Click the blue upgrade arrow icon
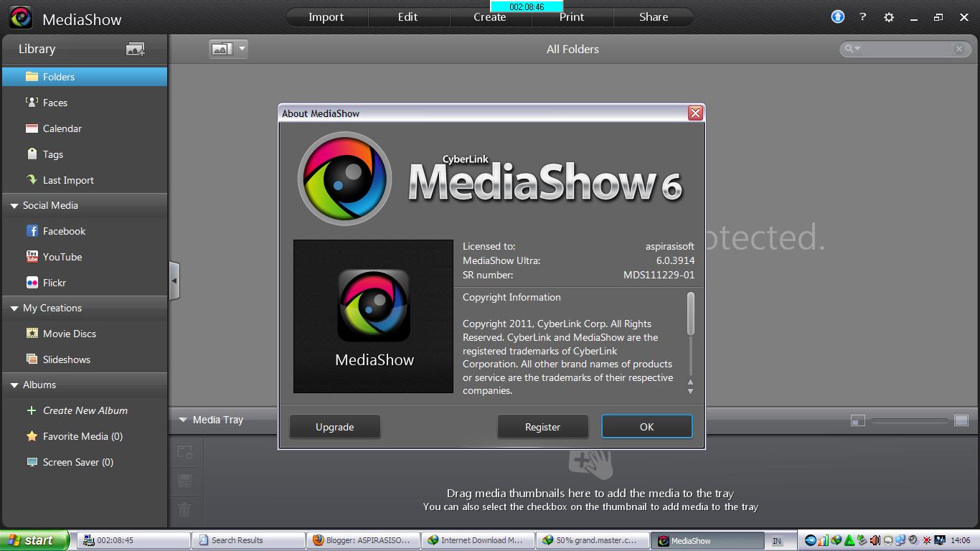 [x=838, y=17]
